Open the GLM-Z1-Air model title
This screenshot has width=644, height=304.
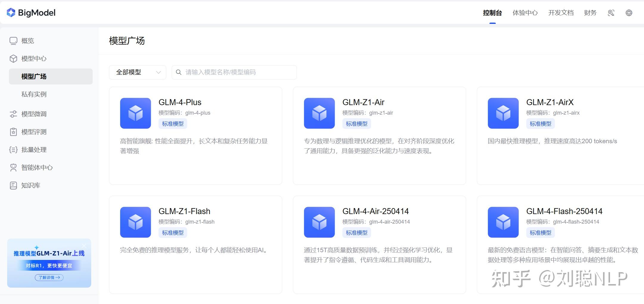pos(363,102)
